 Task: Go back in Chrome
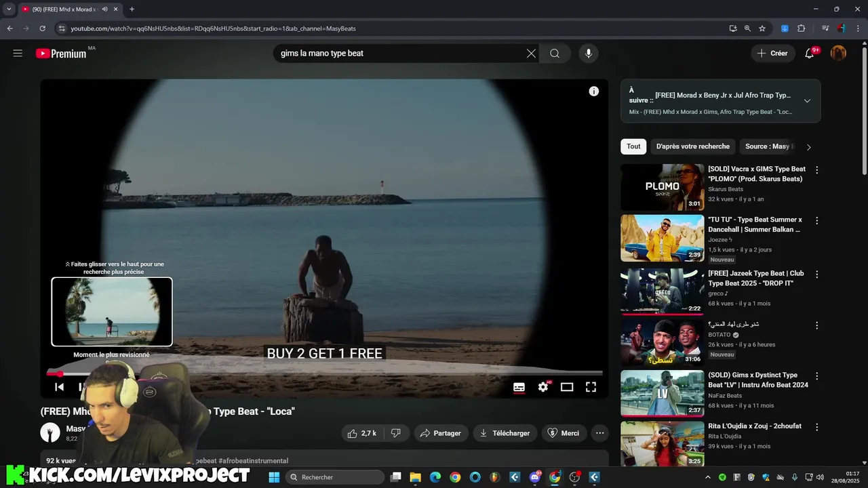(x=9, y=28)
